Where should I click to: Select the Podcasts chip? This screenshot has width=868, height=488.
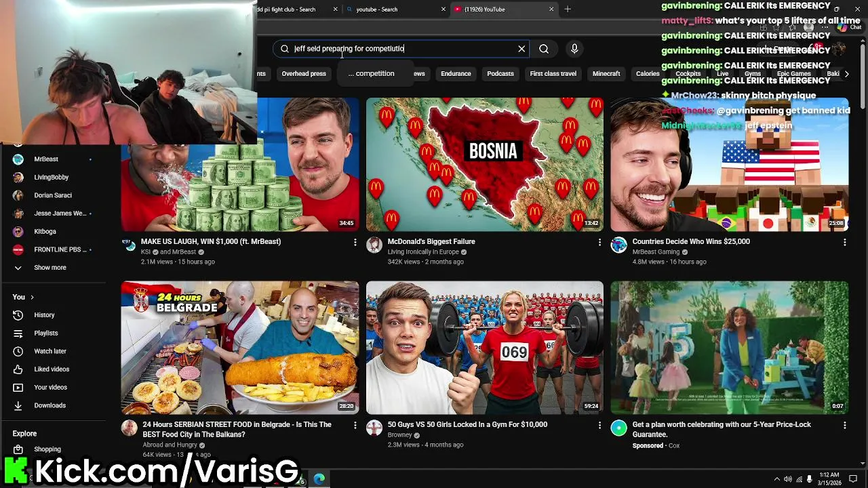coord(500,74)
